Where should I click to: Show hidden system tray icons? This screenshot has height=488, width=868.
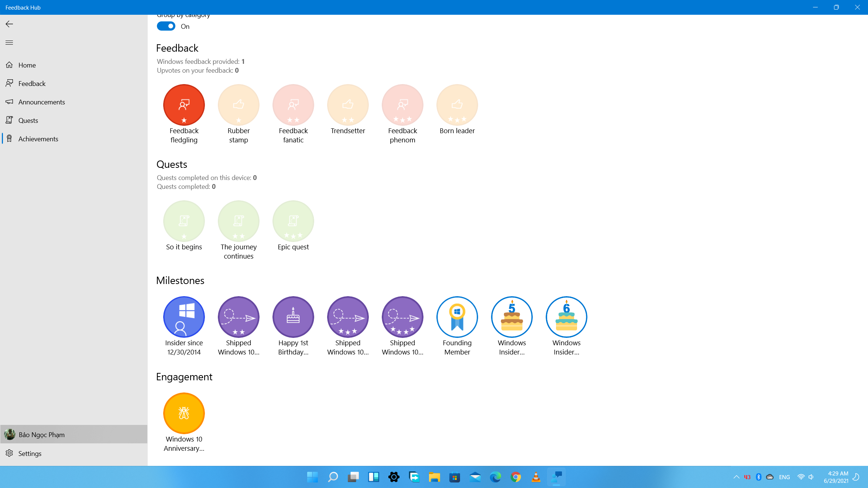pyautogui.click(x=736, y=477)
